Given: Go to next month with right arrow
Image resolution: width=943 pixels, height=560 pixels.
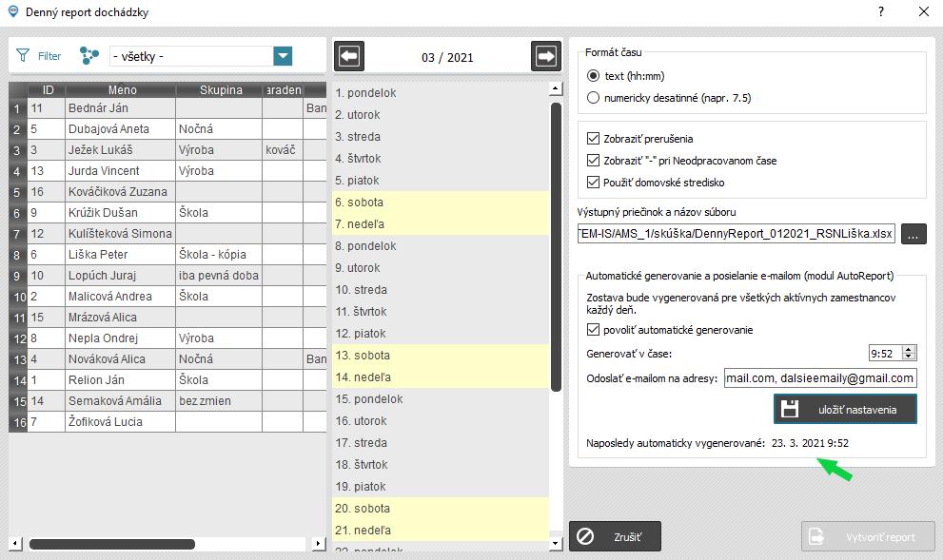Looking at the screenshot, I should [546, 57].
